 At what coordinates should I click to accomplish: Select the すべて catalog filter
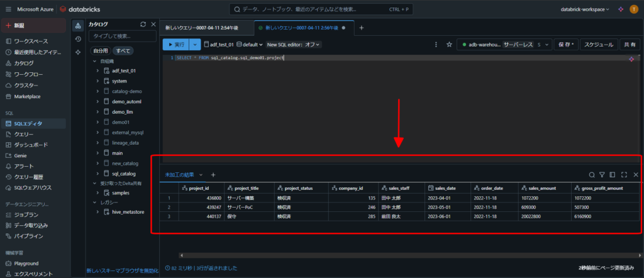tap(123, 50)
